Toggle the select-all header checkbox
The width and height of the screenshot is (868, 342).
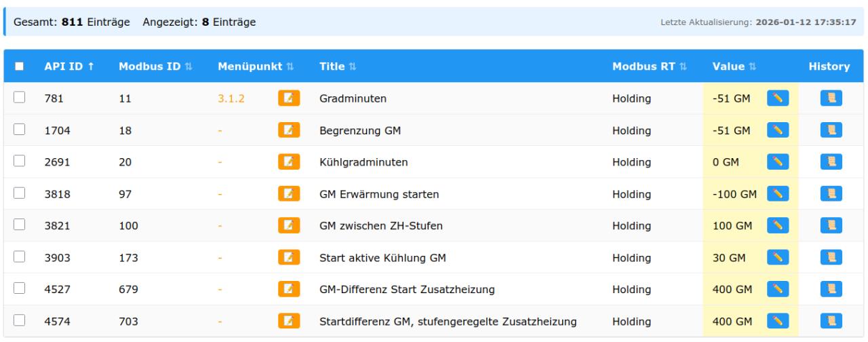tap(20, 66)
